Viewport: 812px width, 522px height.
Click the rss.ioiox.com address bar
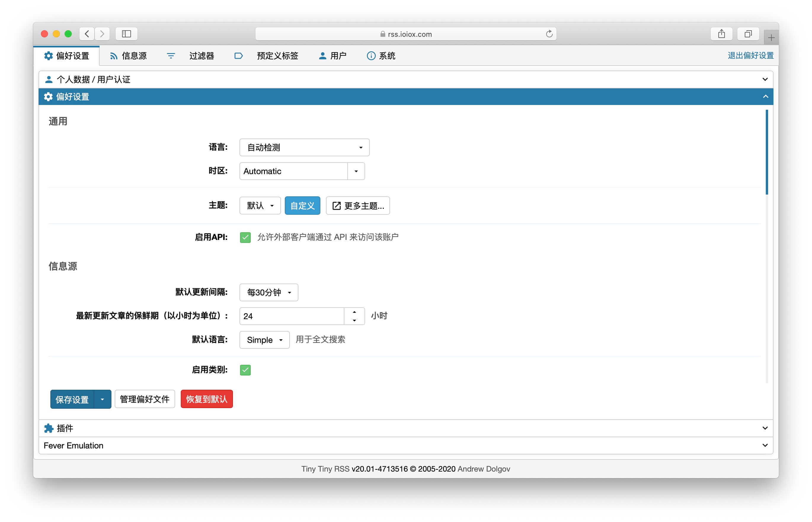click(x=406, y=34)
